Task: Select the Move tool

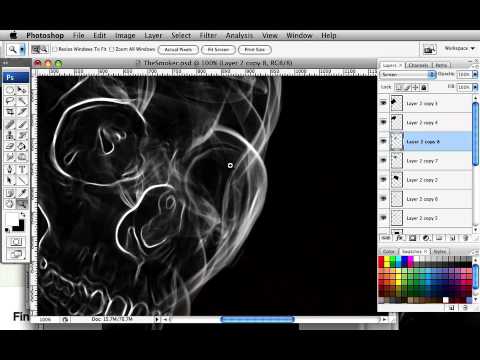Action: (22, 90)
